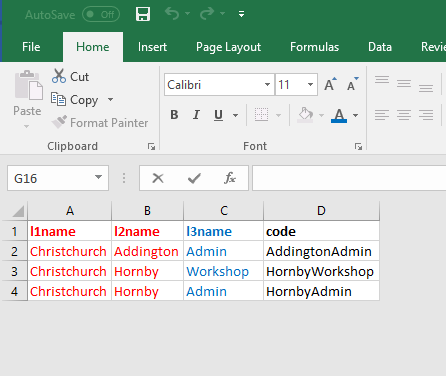Expand the Fill Color dropdown arrow
Viewport: 446px width, 376px height.
click(321, 115)
